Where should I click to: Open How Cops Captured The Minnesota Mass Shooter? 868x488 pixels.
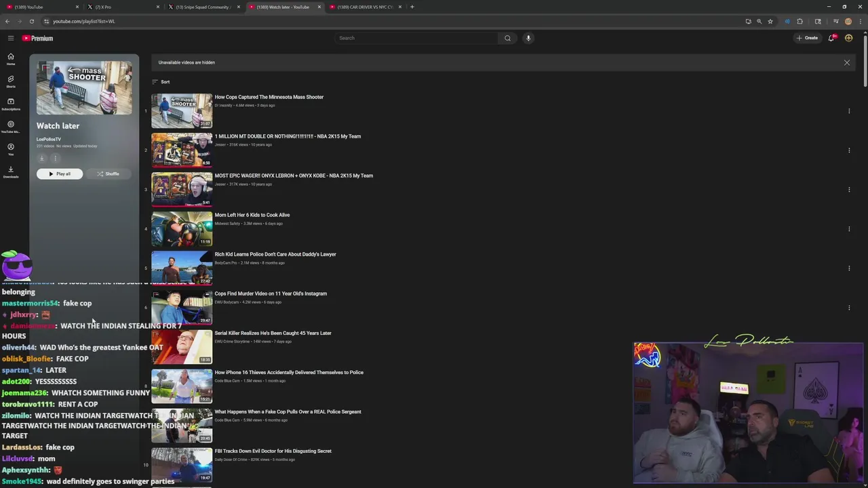(269, 97)
